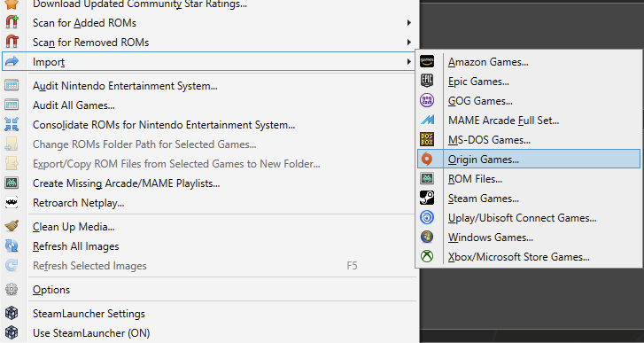Toggle Use SteamLauncher (ON)
This screenshot has height=343, width=644.
click(91, 332)
